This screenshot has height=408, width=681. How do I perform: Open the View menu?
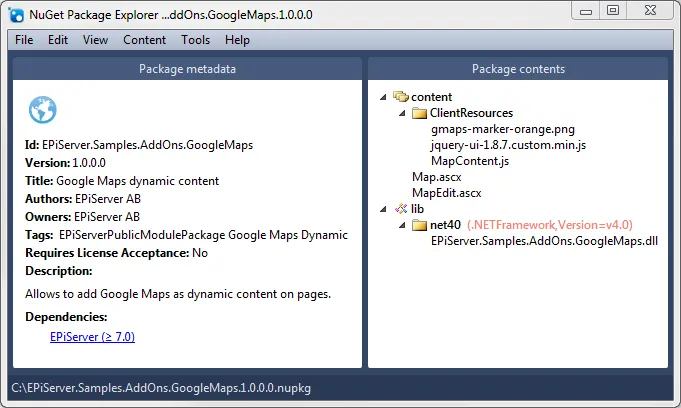pos(95,40)
